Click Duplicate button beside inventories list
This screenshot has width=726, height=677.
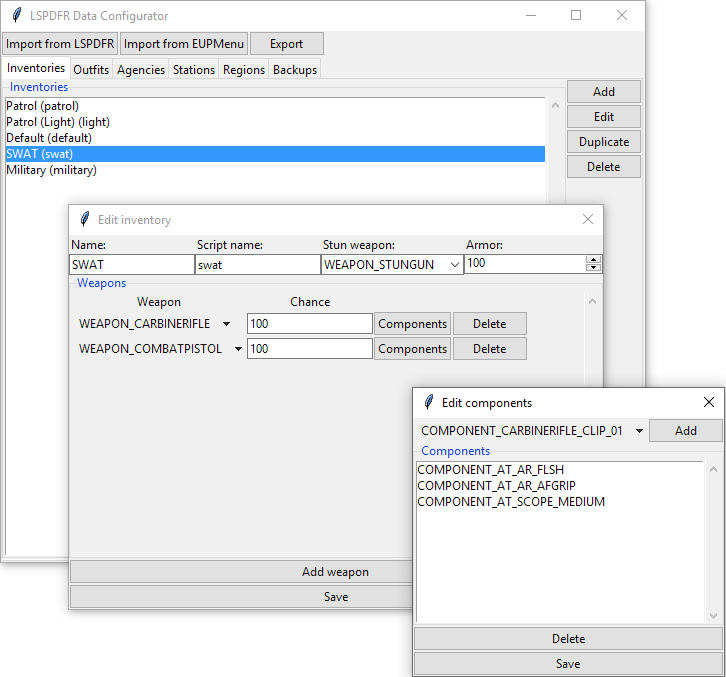pyautogui.click(x=604, y=142)
